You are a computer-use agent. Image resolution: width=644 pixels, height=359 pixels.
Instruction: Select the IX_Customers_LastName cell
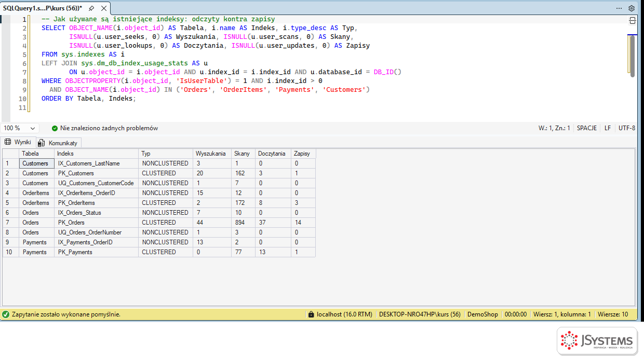[97, 163]
